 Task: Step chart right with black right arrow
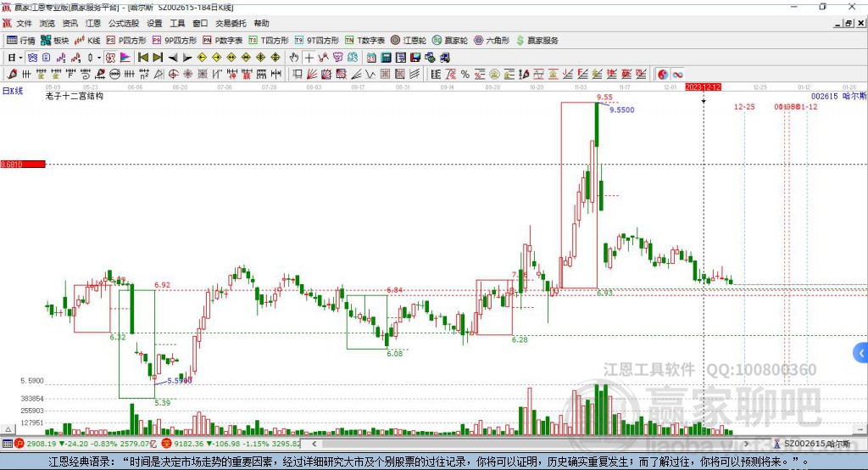coord(187,58)
